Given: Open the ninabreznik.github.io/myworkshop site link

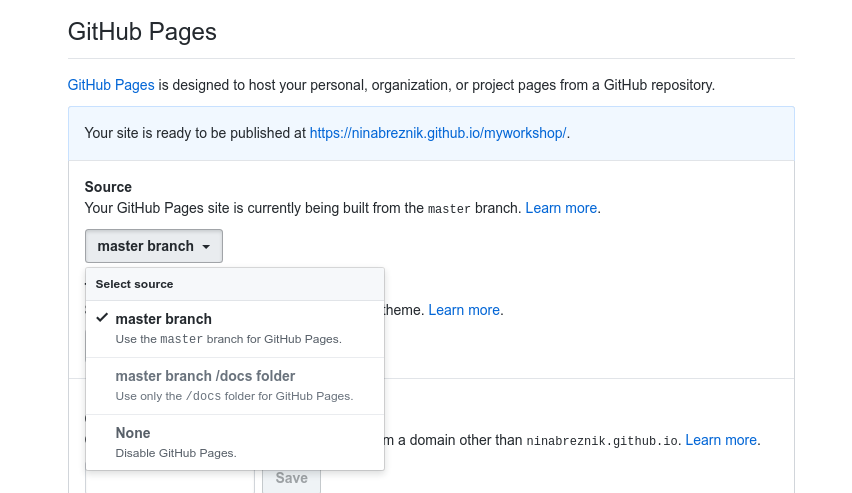Looking at the screenshot, I should pos(438,133).
